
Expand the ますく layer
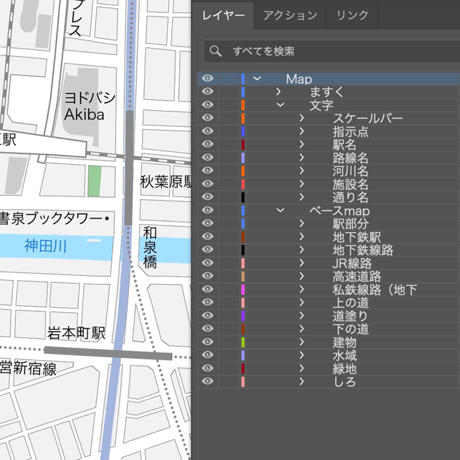point(278,91)
